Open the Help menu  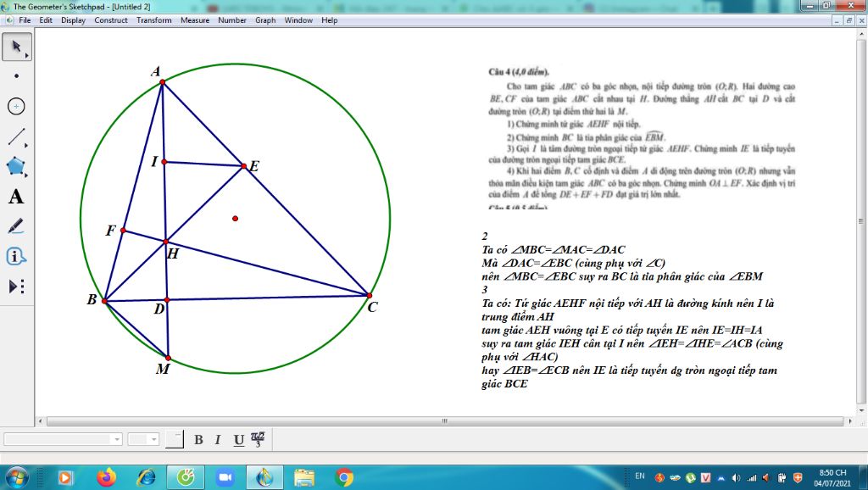coord(330,20)
